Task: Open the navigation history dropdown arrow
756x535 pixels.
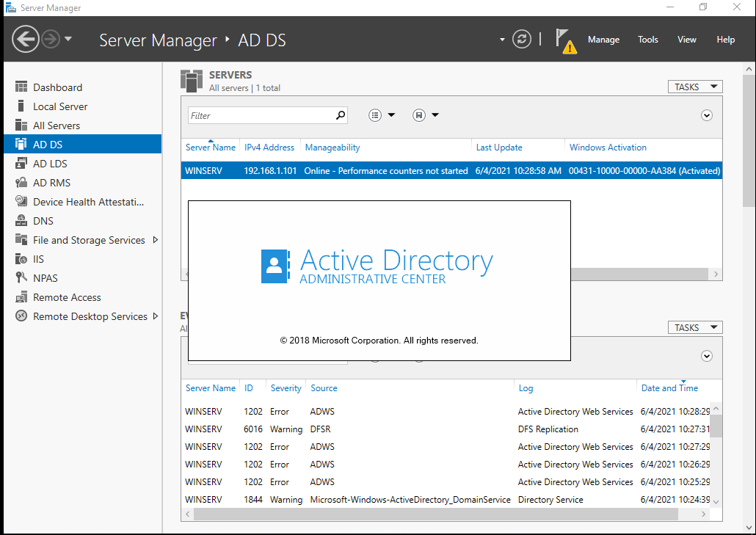Action: 68,39
